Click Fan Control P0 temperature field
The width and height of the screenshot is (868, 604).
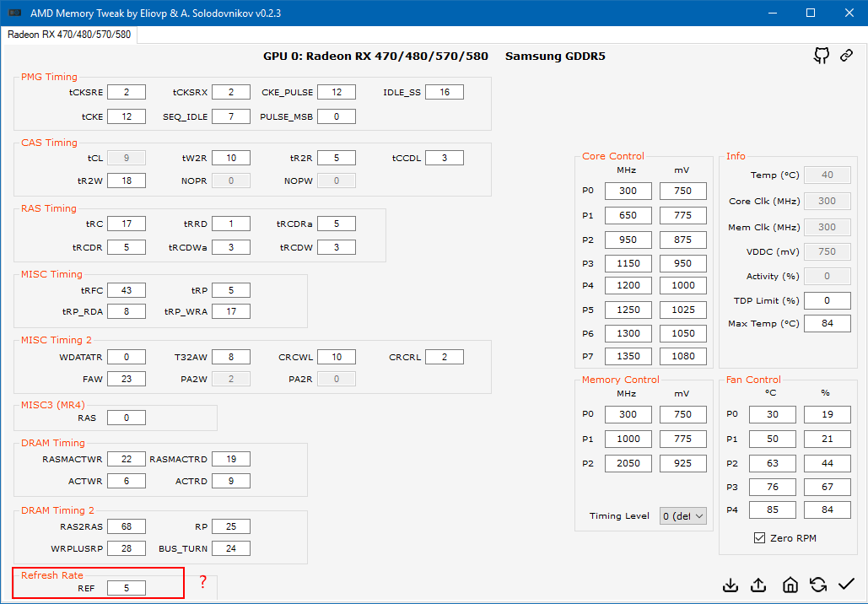tap(772, 415)
